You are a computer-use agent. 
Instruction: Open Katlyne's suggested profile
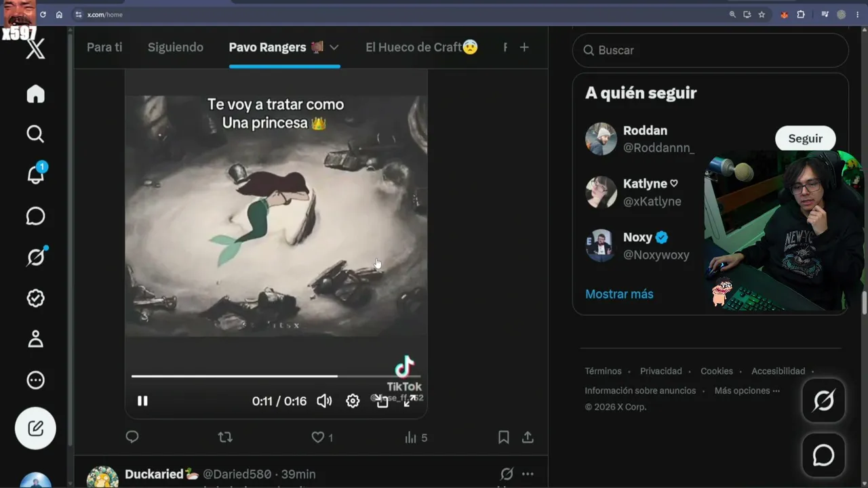pos(650,183)
